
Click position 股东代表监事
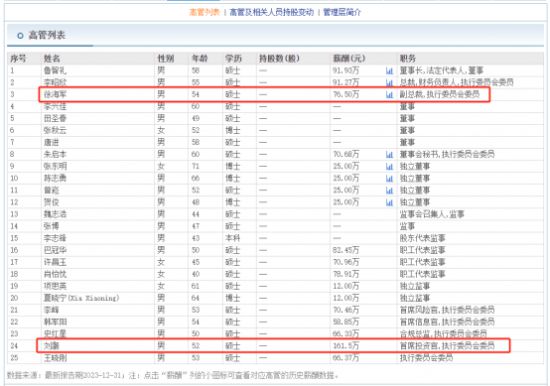point(423,238)
